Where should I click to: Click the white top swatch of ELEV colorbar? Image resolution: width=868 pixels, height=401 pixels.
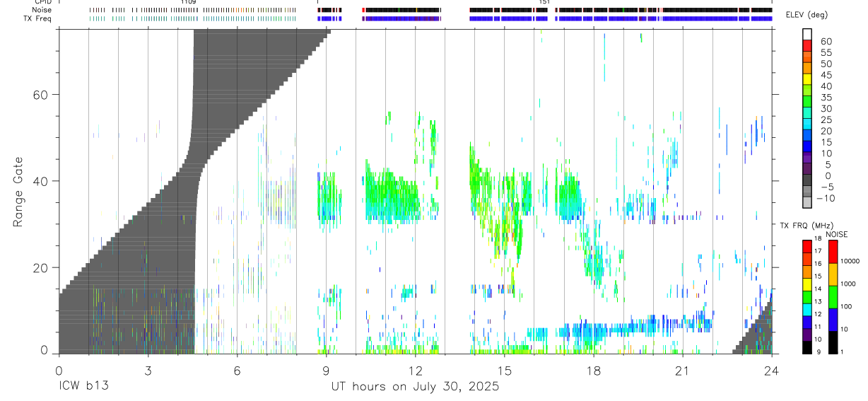click(x=807, y=34)
